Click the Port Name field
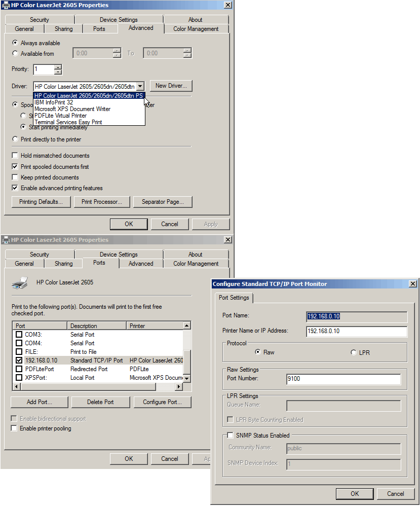This screenshot has width=420, height=507. (x=357, y=316)
